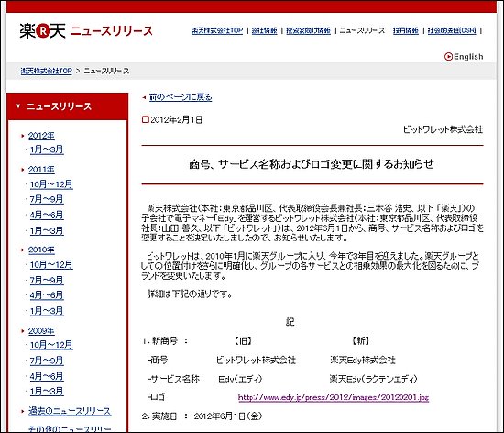The width and height of the screenshot is (504, 433).
Task: Open the edy.jp 20120201.jpg logo URL
Action: pos(334,397)
